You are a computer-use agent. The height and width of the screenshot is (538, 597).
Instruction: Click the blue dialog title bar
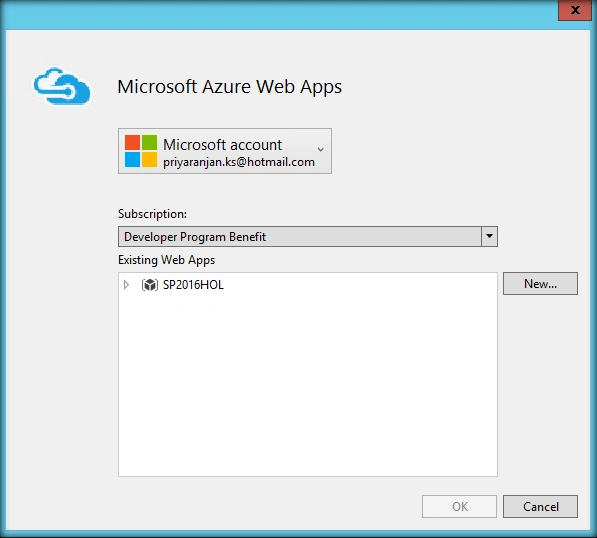pos(280,13)
